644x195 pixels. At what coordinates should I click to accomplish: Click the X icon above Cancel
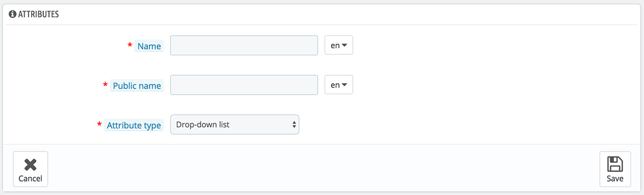(30, 164)
